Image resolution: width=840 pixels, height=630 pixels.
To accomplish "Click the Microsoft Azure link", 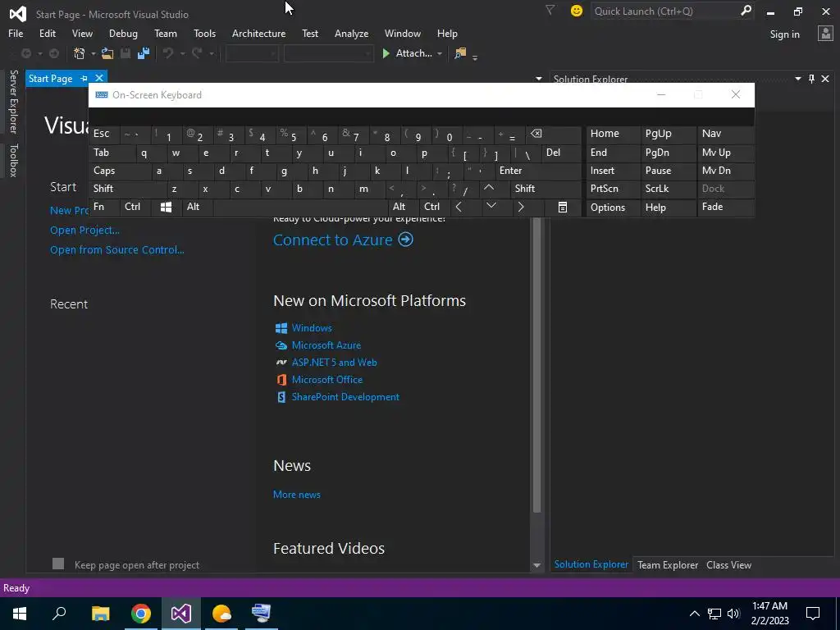I will coord(326,345).
